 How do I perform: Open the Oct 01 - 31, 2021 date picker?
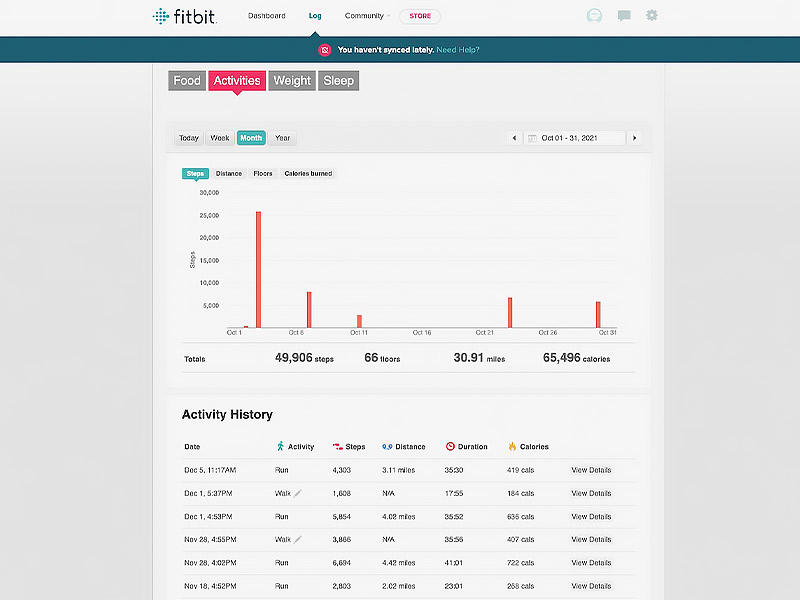click(x=574, y=138)
